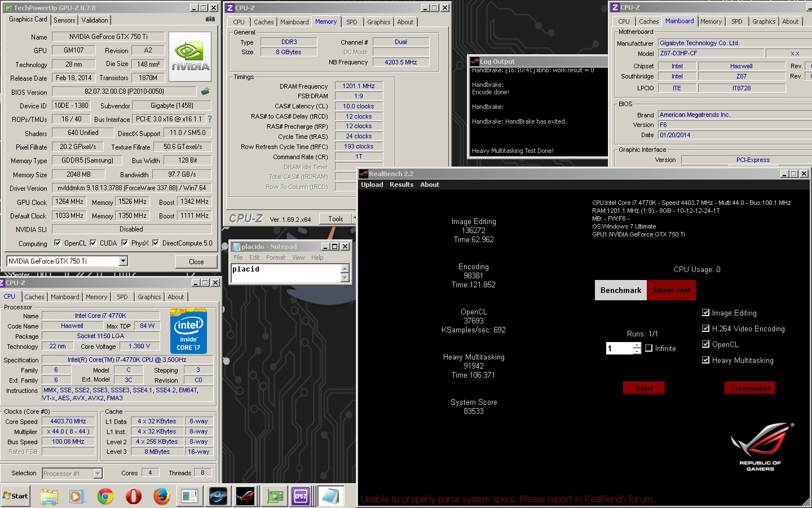Screen dimensions: 812x508
Task: Open the File menu in Notepad
Action: click(238, 257)
